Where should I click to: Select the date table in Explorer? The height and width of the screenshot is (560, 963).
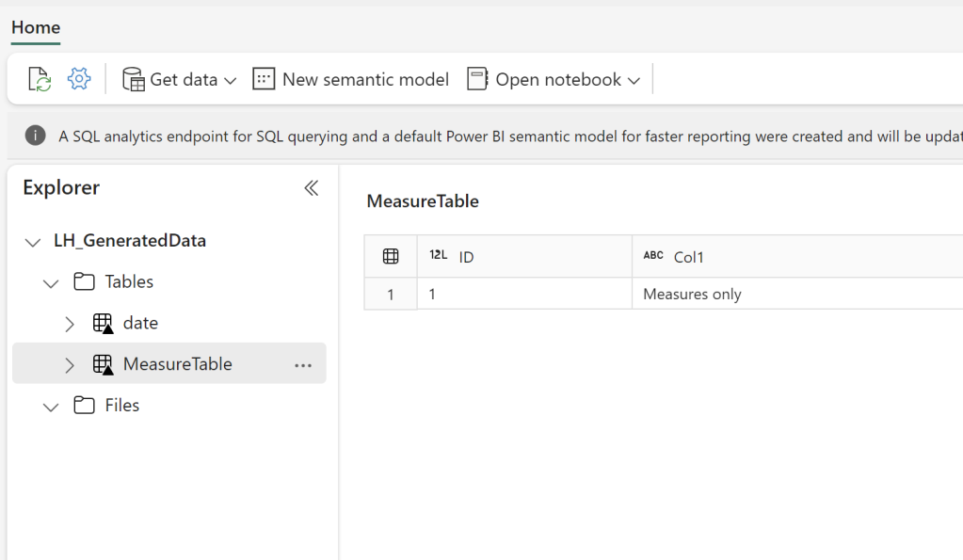click(x=138, y=323)
